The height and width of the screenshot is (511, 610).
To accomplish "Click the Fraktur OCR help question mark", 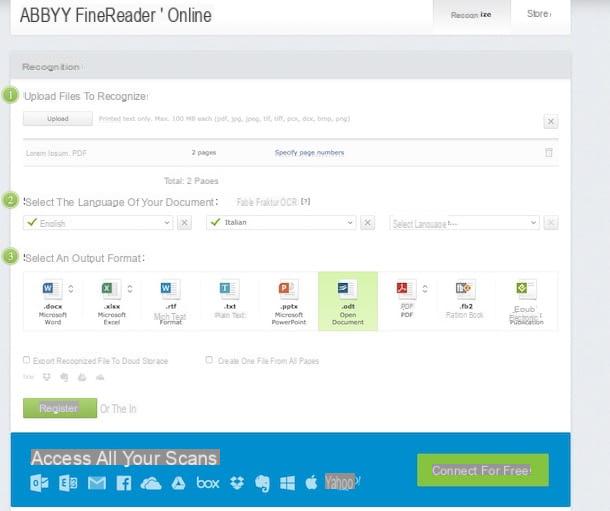I will click(306, 201).
